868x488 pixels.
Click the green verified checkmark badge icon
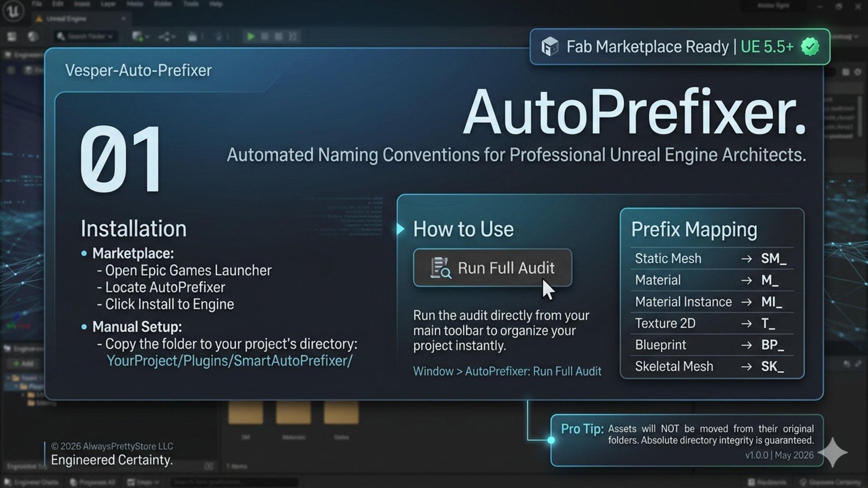(810, 47)
